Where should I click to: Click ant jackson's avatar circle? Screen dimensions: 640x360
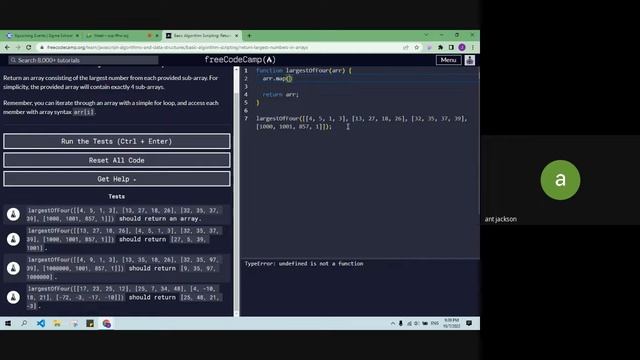click(x=560, y=180)
